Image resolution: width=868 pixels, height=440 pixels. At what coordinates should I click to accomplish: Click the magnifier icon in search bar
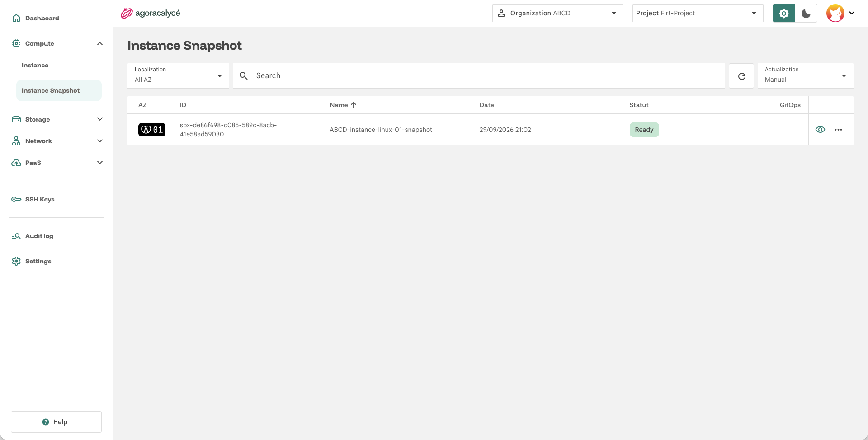244,76
